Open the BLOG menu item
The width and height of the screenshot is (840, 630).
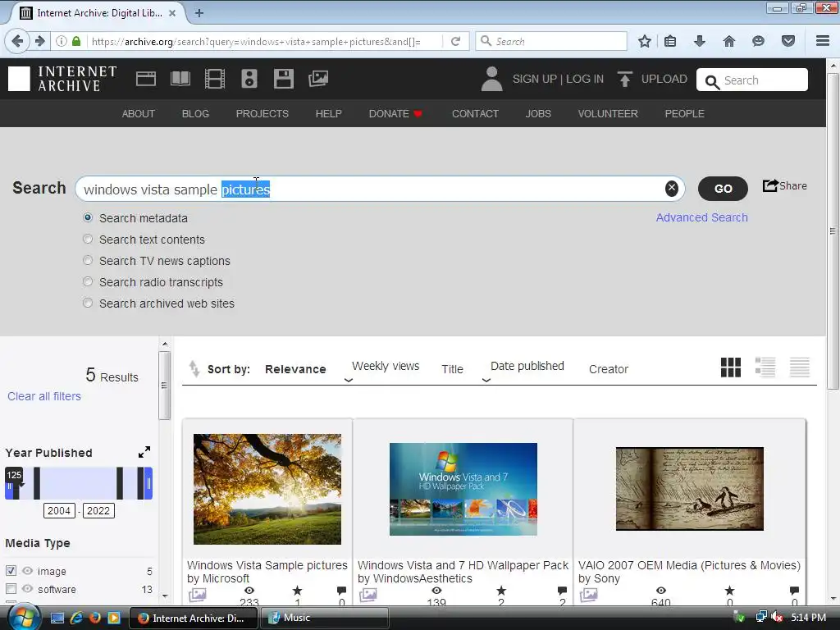195,113
